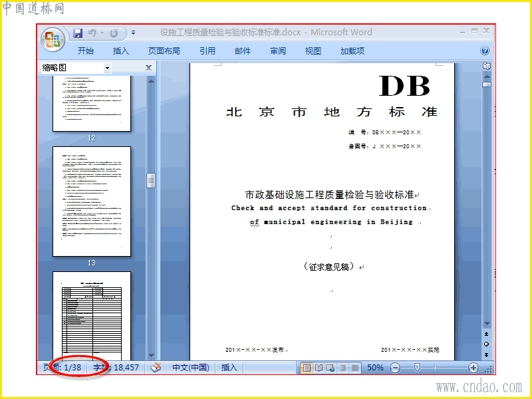Viewport: 532px width, 399px height.
Task: Toggle outline view button
Action: pyautogui.click(x=342, y=368)
